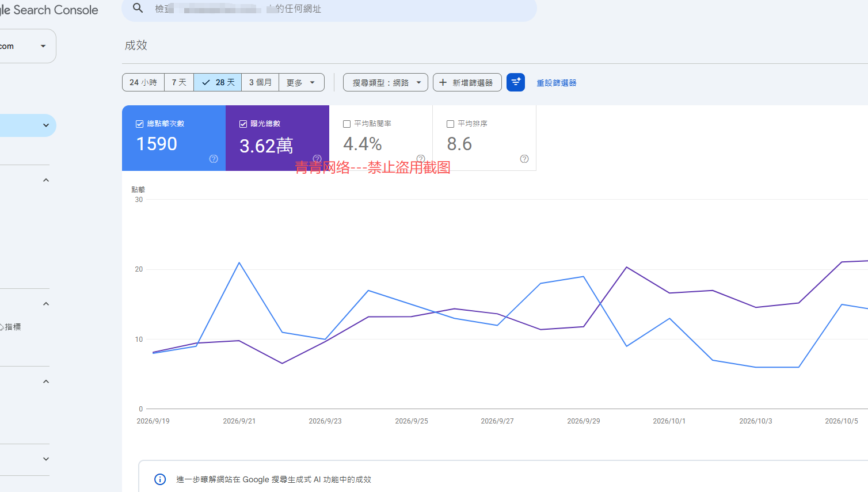Uncheck the 總點擊次數 checkbox
Image resolution: width=868 pixels, height=492 pixels.
pos(139,124)
